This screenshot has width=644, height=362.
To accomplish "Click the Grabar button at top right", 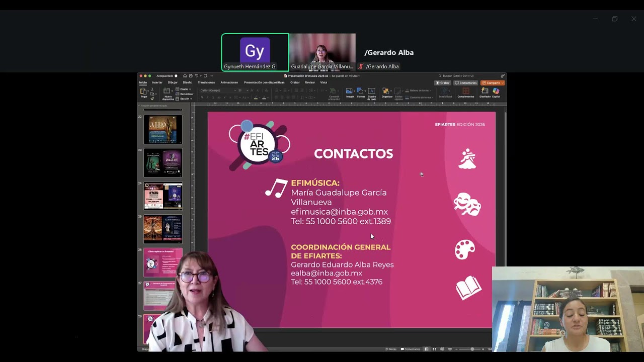I will 442,83.
